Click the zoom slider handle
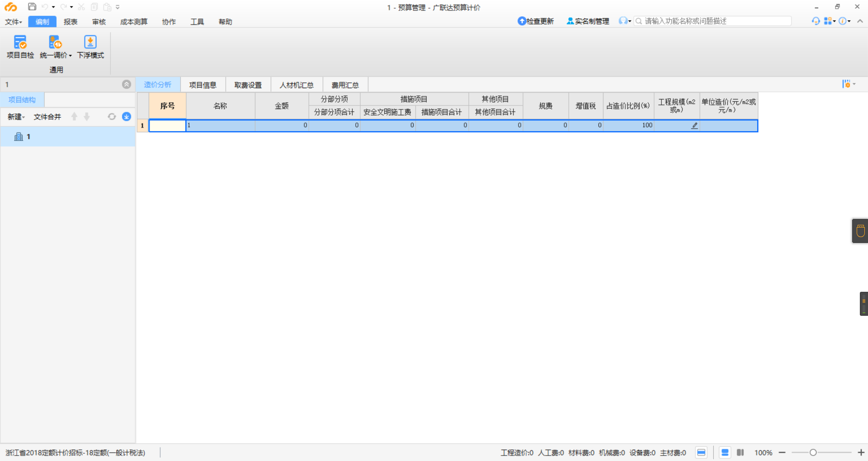This screenshot has width=868, height=461. tap(813, 452)
